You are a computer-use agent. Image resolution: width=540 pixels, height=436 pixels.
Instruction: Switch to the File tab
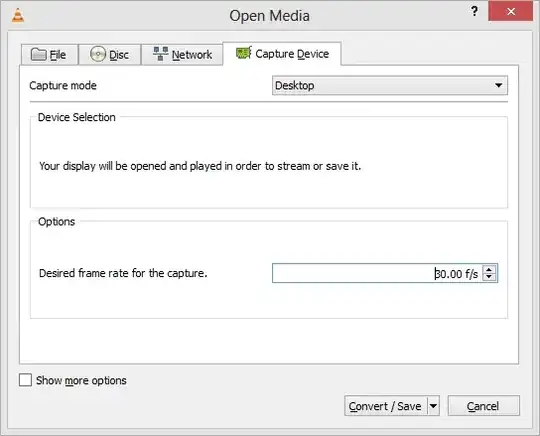tap(50, 54)
